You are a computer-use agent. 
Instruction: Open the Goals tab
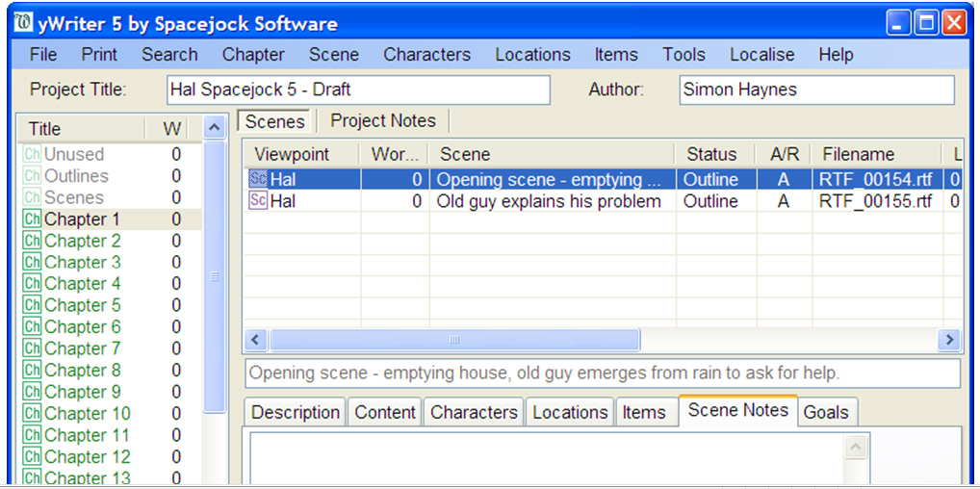coord(826,413)
